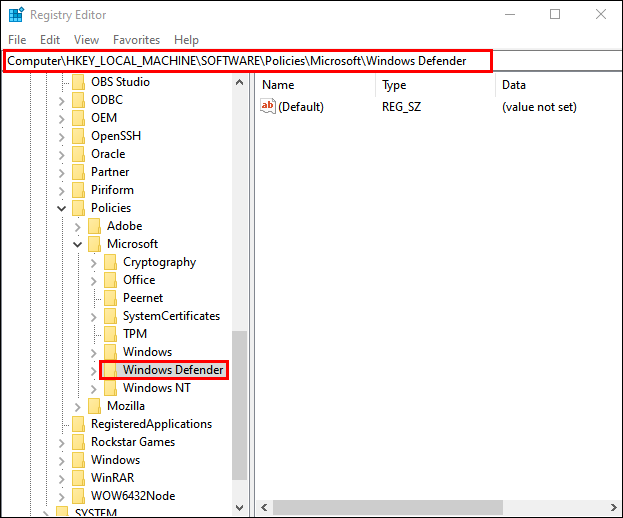
Task: Select the Policies folder icon
Action: (78, 208)
